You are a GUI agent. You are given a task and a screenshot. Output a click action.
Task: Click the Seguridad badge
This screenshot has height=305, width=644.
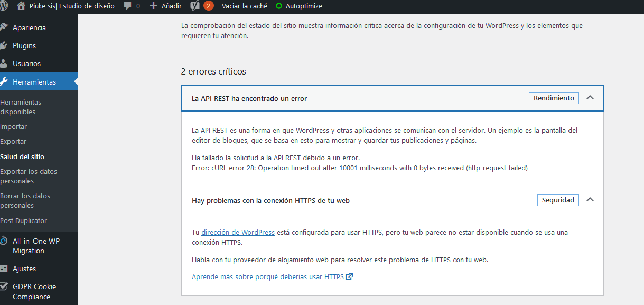pos(558,200)
